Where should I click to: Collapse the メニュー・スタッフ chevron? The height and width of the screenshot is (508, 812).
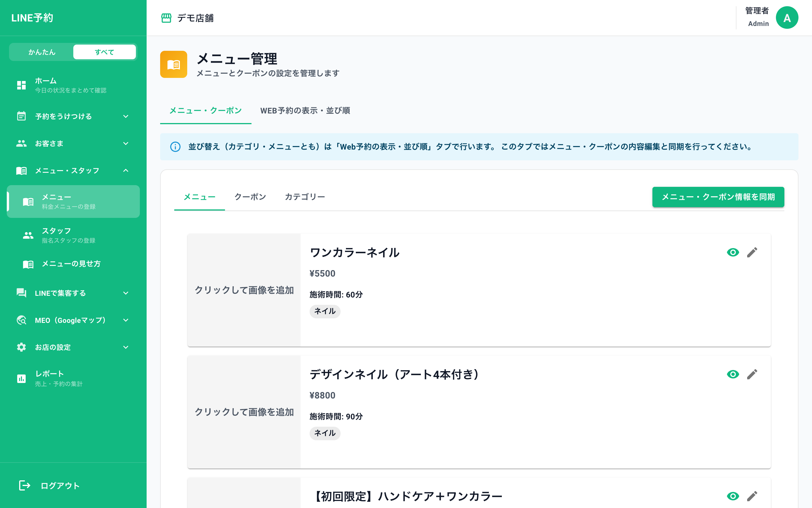point(126,171)
